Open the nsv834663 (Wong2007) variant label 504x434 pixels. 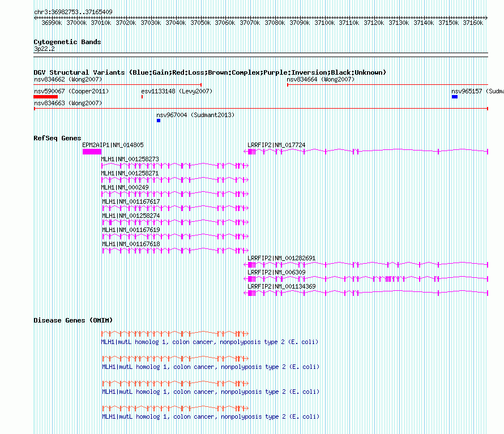[68, 103]
